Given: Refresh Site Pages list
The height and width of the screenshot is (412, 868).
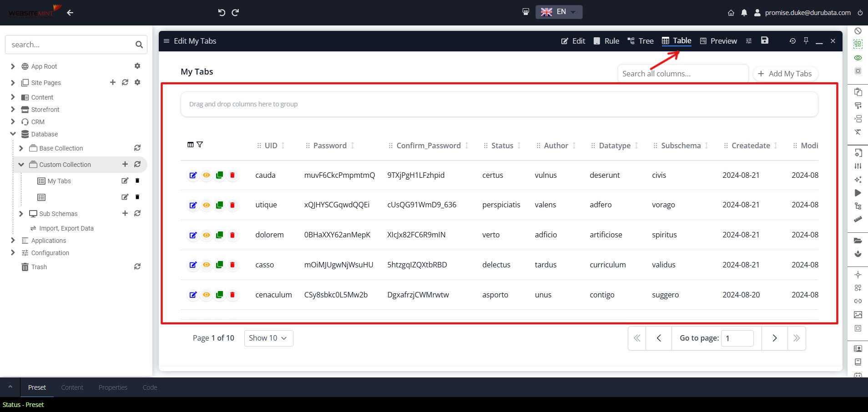Looking at the screenshot, I should click(125, 82).
